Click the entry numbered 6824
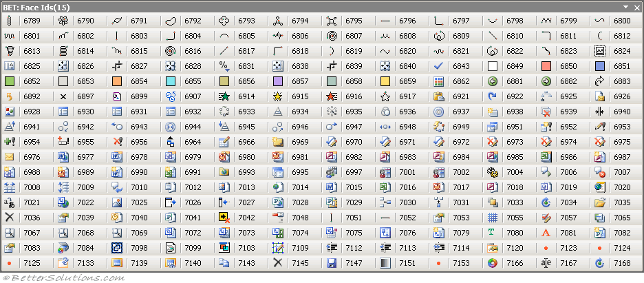The height and width of the screenshot is (283, 644). [x=622, y=51]
